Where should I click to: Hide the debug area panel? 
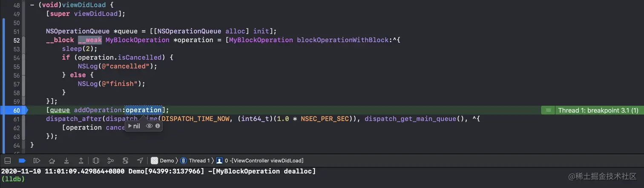coord(7,161)
